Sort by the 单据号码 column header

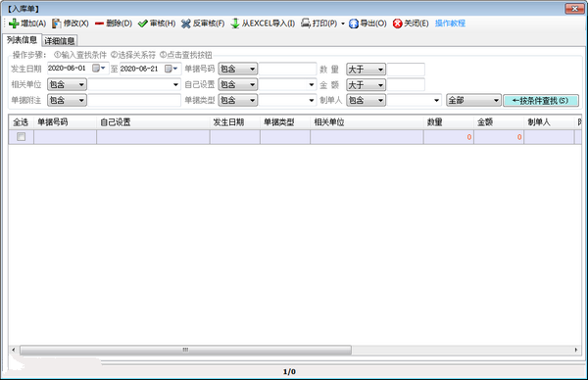pos(65,122)
